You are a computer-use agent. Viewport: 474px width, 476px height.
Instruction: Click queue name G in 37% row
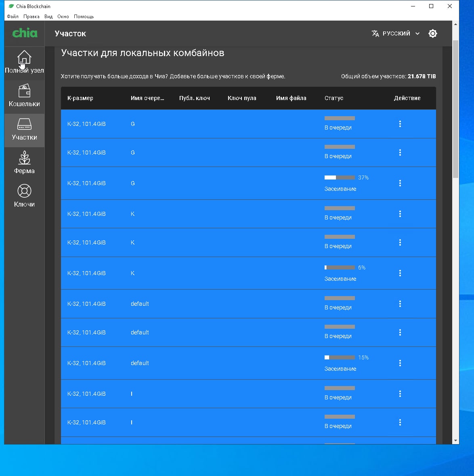(x=132, y=183)
